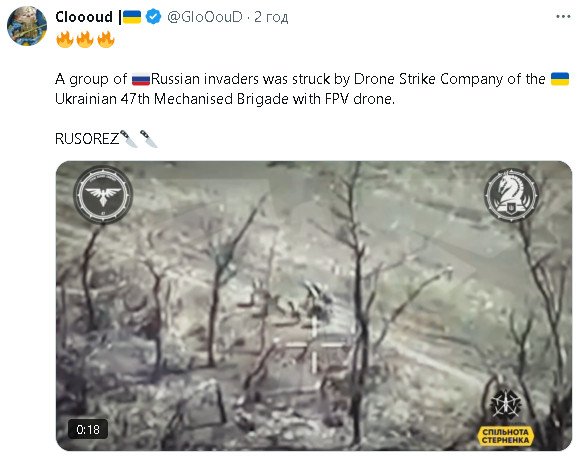
Task: Click the trident snowflake logo above the badge
Action: point(506,404)
